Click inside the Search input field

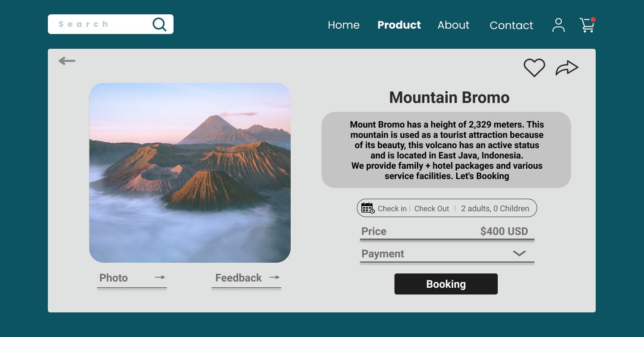(x=101, y=24)
